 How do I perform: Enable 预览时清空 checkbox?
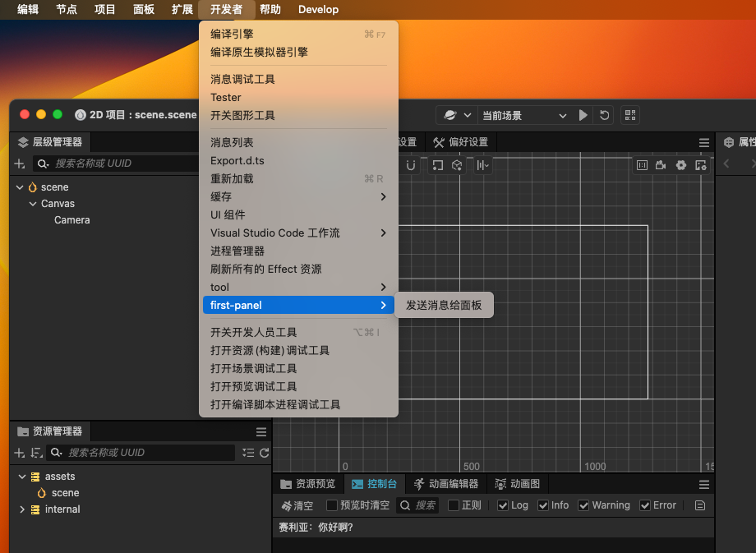pyautogui.click(x=332, y=505)
